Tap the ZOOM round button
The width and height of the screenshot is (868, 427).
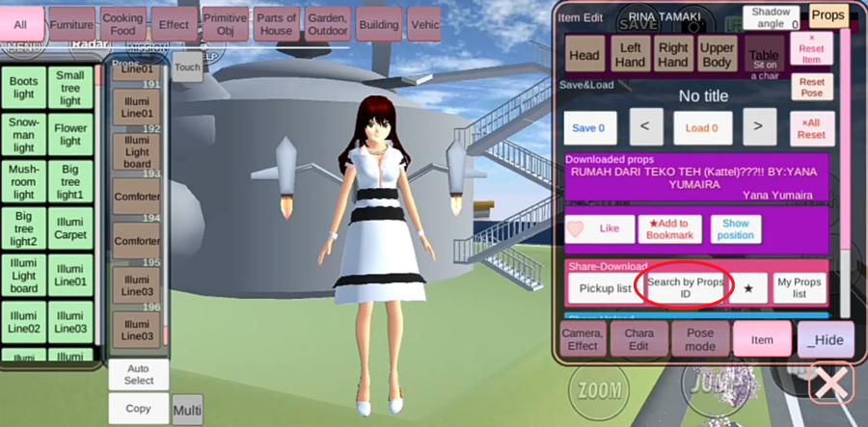click(599, 391)
